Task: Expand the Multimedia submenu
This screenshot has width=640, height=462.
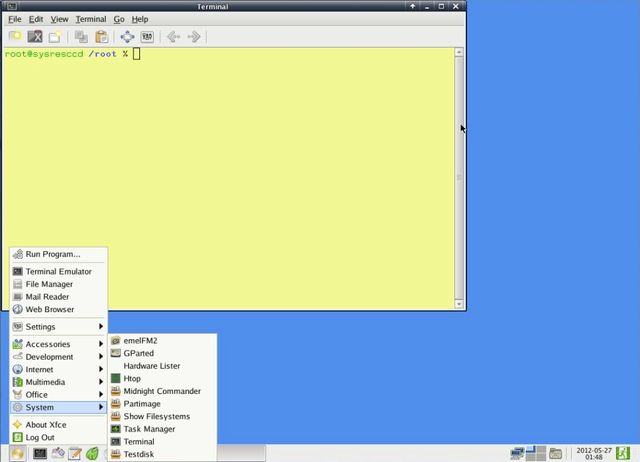Action: (x=56, y=382)
